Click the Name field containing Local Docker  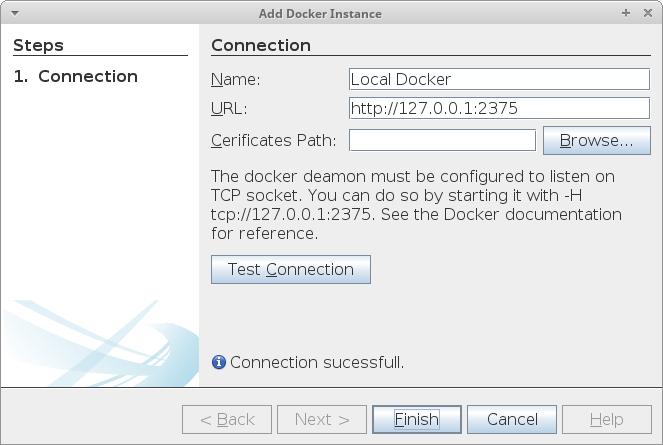[499, 79]
